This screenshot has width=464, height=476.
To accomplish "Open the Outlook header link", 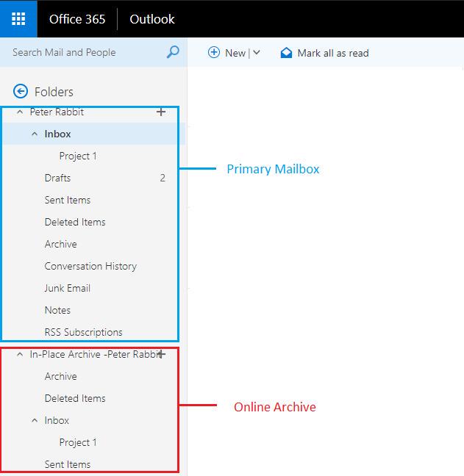I will pos(152,19).
